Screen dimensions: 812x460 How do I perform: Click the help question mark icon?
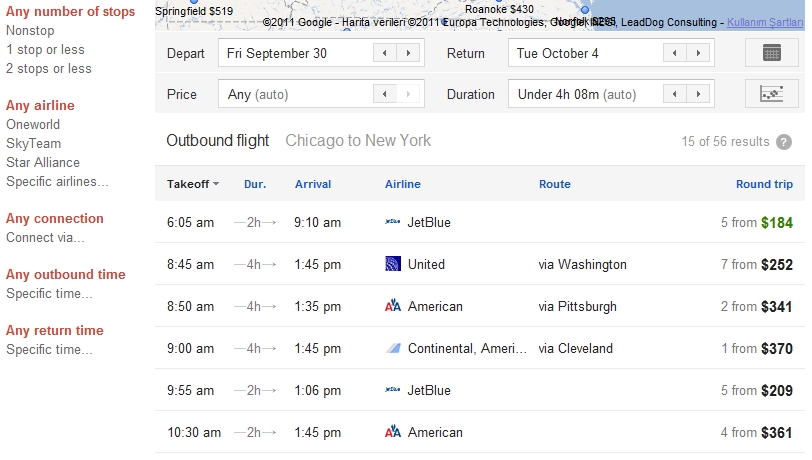click(784, 142)
